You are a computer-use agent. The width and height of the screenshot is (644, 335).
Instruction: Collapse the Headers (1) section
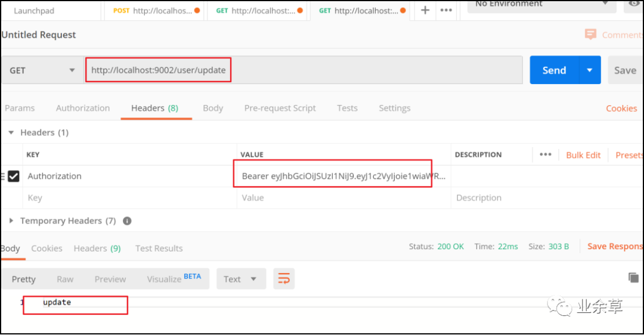tap(11, 132)
